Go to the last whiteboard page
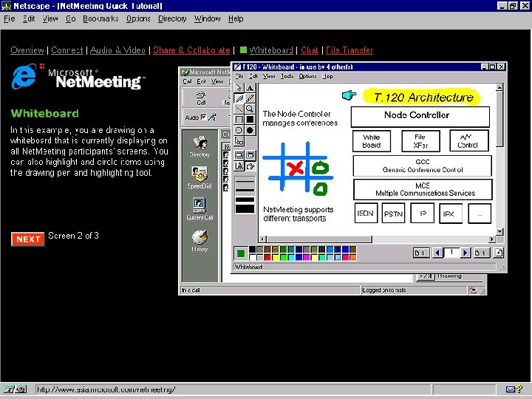This screenshot has width=532, height=399. coord(481,253)
